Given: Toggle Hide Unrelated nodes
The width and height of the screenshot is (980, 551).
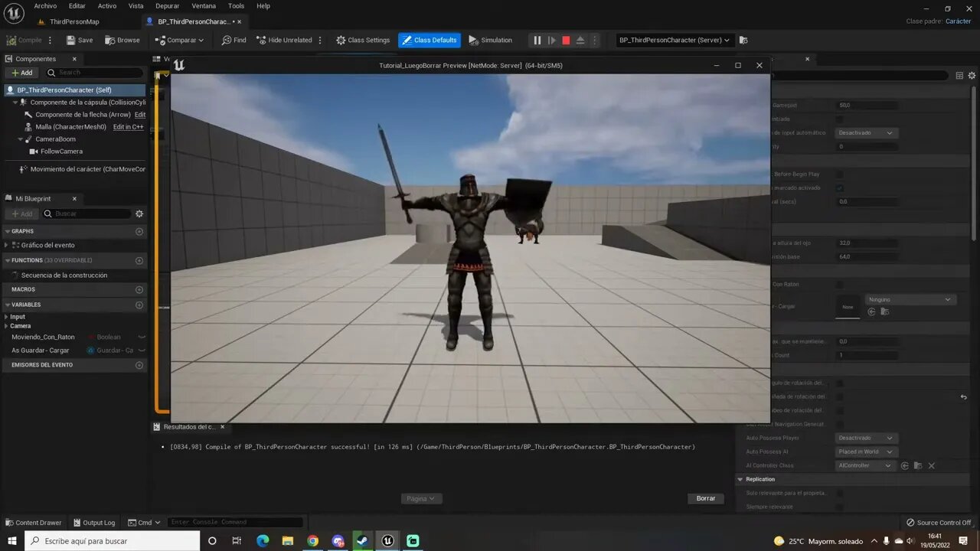Looking at the screenshot, I should (x=284, y=40).
